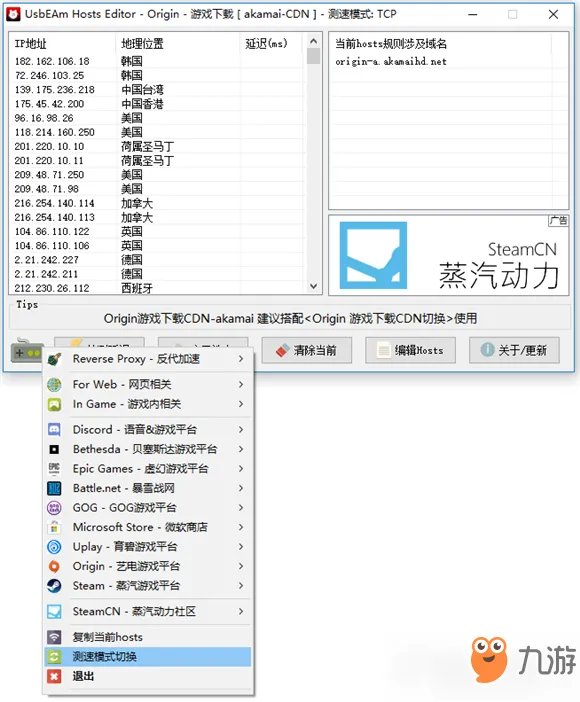Click the Reverse Proxy rocket icon
The width and height of the screenshot is (580, 702).
pos(54,359)
